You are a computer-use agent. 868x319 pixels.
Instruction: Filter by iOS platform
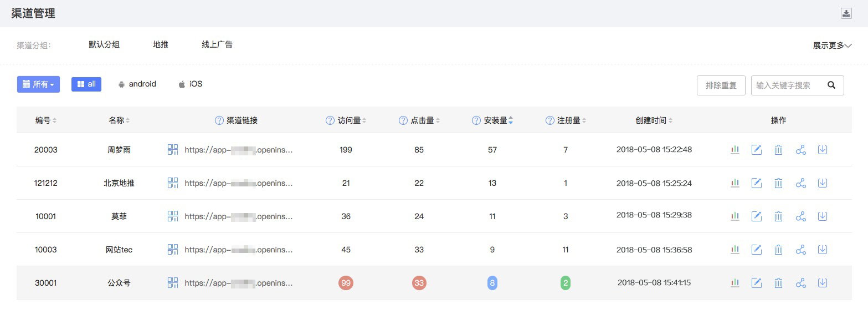click(x=190, y=84)
